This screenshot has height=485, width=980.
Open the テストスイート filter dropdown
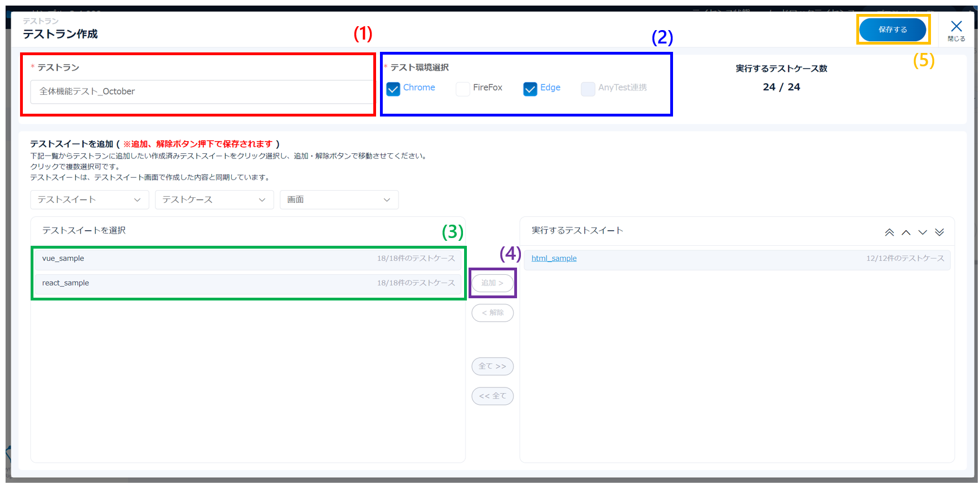click(x=89, y=200)
